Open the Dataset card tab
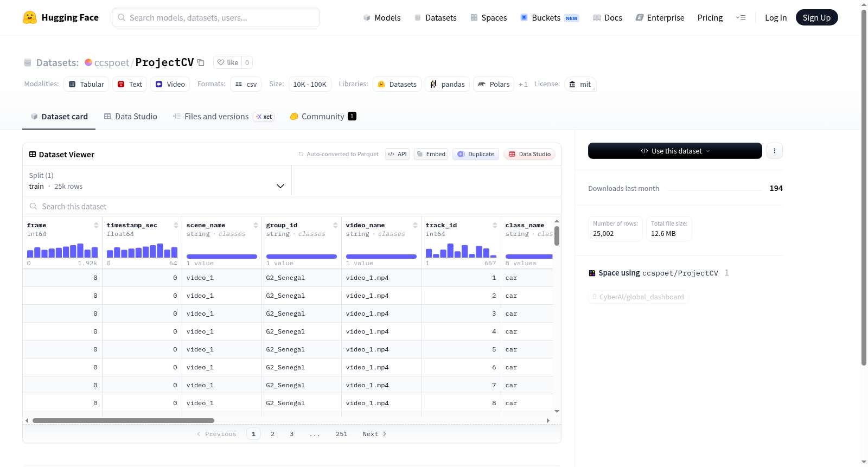Screen dimensions: 868x467 point(59,117)
